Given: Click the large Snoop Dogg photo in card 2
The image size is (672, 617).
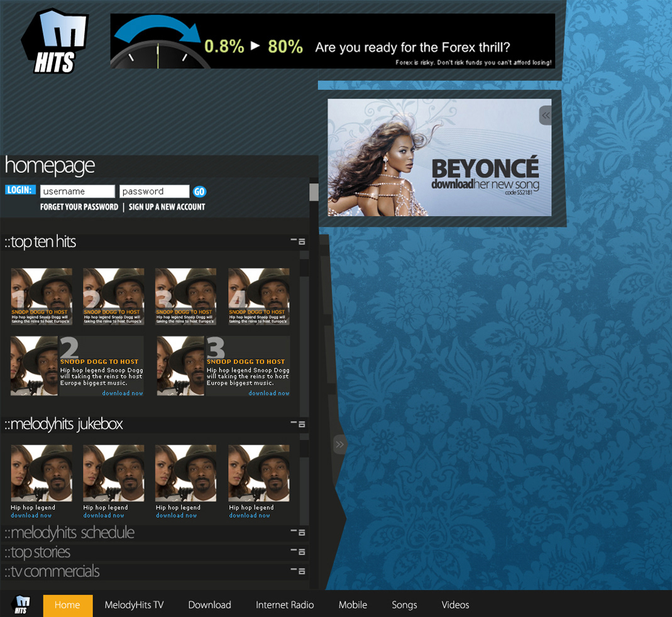Looking at the screenshot, I should tap(35, 366).
